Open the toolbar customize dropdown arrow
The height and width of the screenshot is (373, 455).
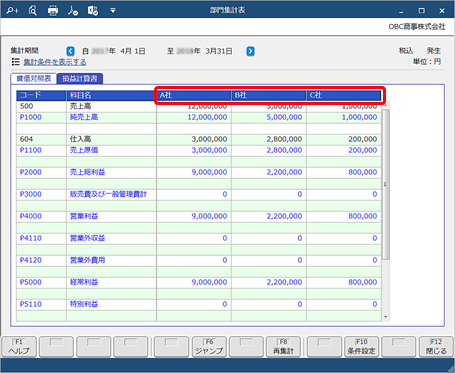coord(113,11)
